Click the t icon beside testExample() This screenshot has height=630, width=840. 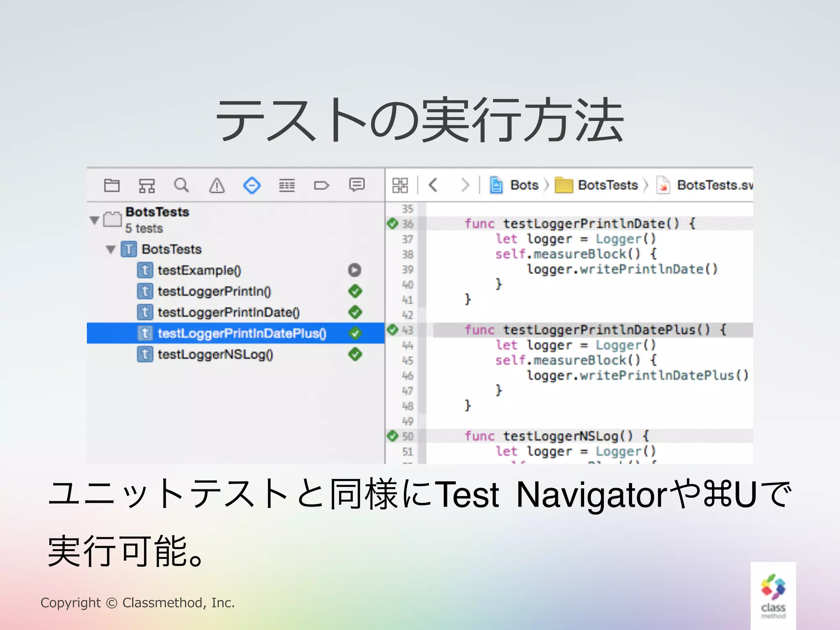click(145, 270)
